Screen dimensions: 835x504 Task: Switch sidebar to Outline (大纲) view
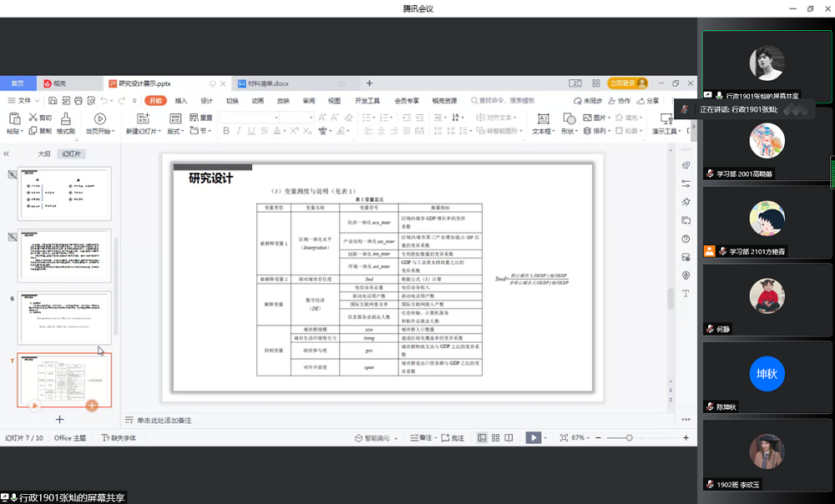[x=44, y=154]
